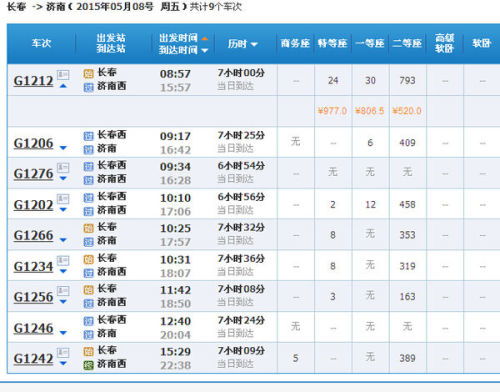This screenshot has width=500, height=392.
Task: Click station icon before 济南 in G1206 row
Action: point(88,150)
